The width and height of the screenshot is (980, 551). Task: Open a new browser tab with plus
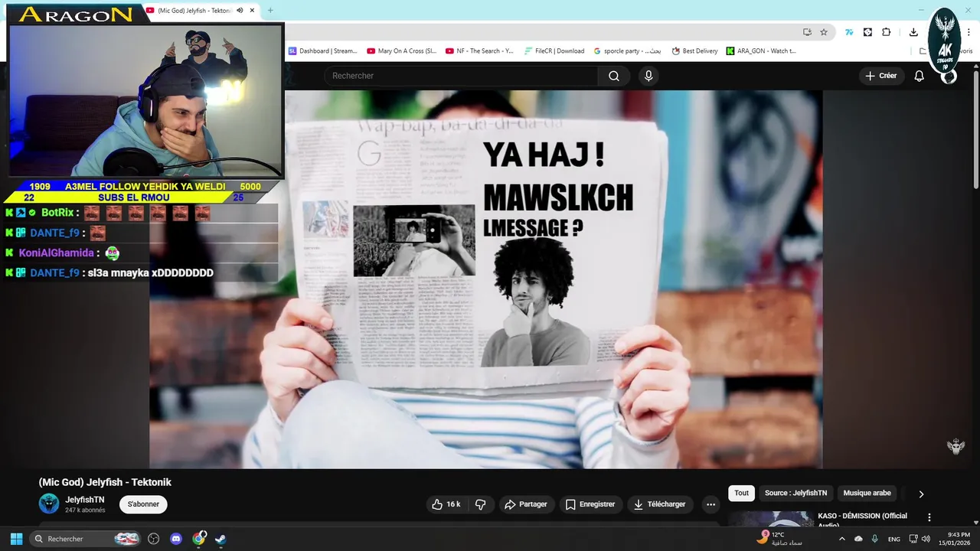(x=270, y=11)
